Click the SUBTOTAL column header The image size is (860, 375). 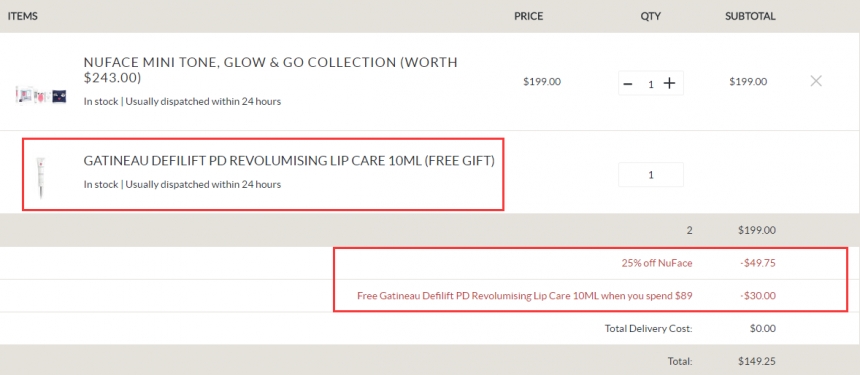750,16
